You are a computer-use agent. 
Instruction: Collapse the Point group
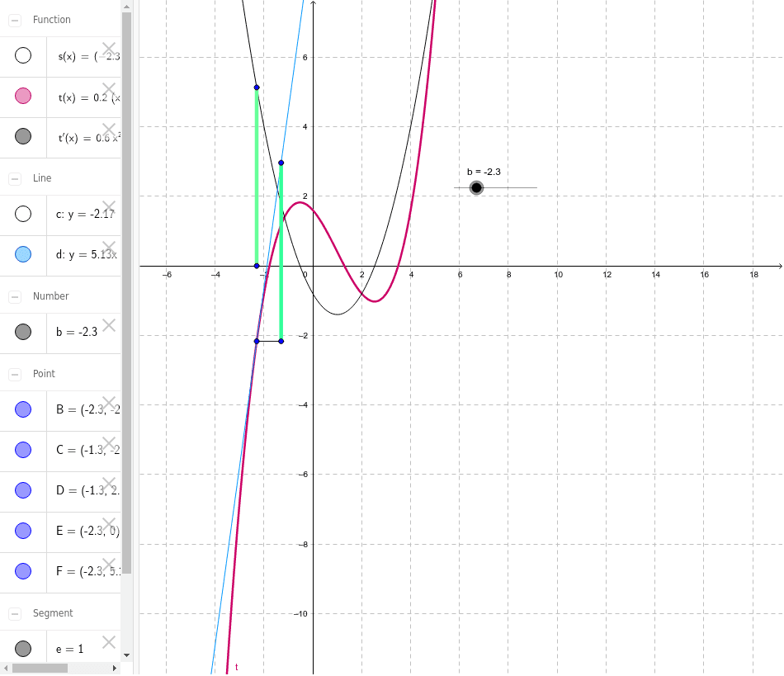pos(15,375)
